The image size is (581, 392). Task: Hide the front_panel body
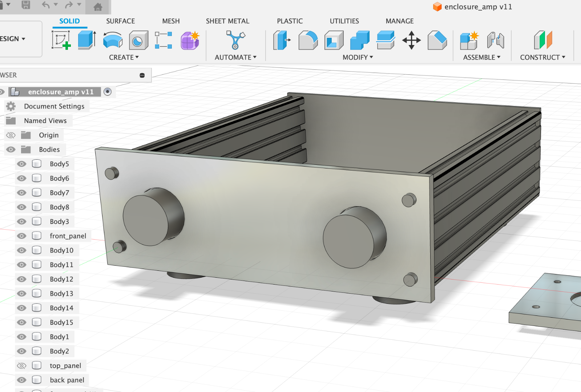click(22, 236)
